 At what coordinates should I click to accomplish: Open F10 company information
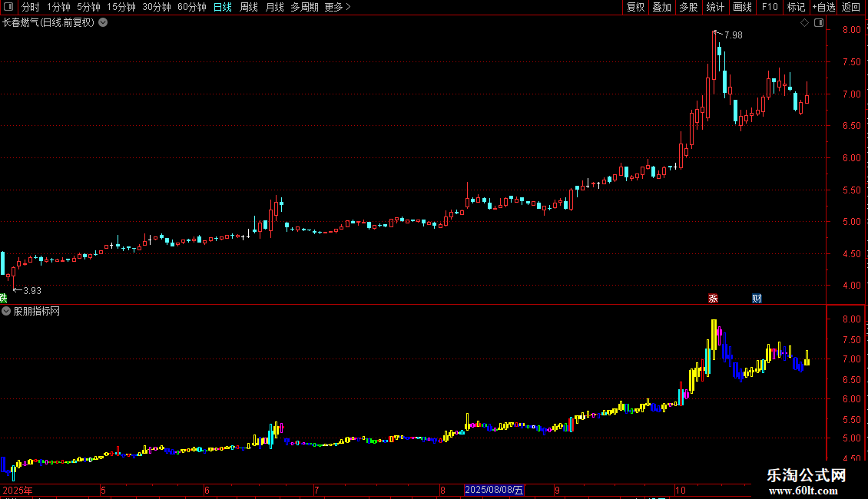tap(770, 7)
